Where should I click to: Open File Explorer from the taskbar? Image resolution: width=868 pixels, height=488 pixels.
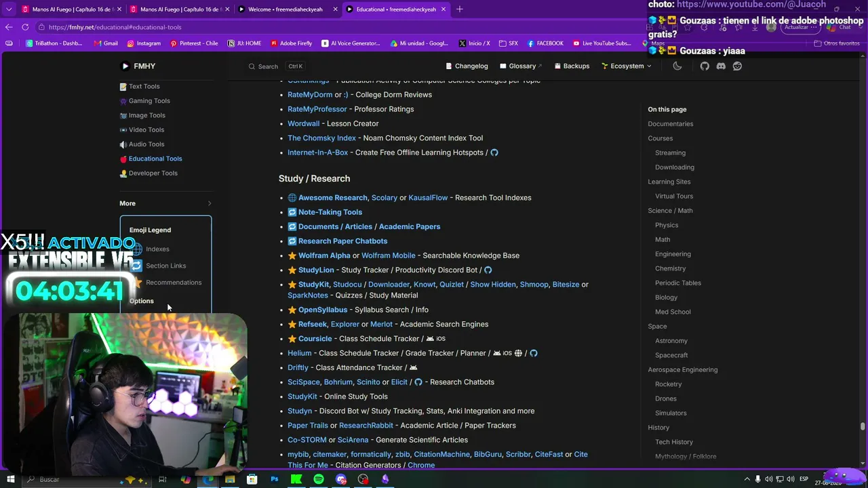230,479
